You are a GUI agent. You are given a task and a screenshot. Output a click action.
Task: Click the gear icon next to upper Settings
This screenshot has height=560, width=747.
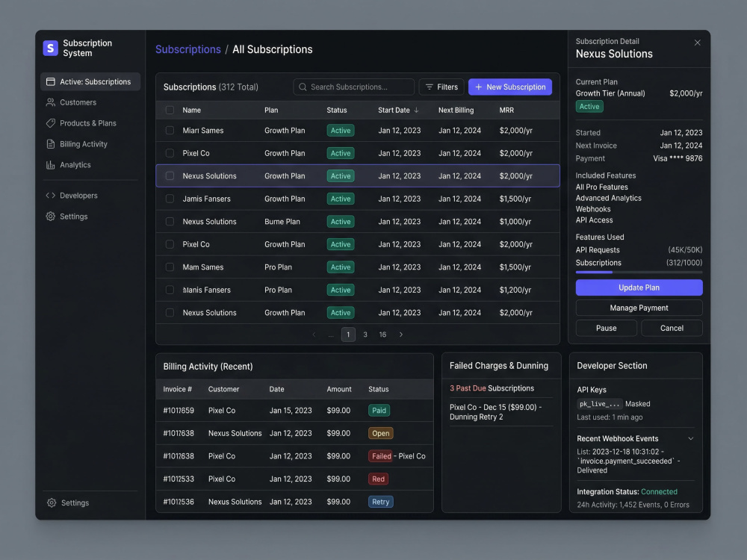click(51, 217)
